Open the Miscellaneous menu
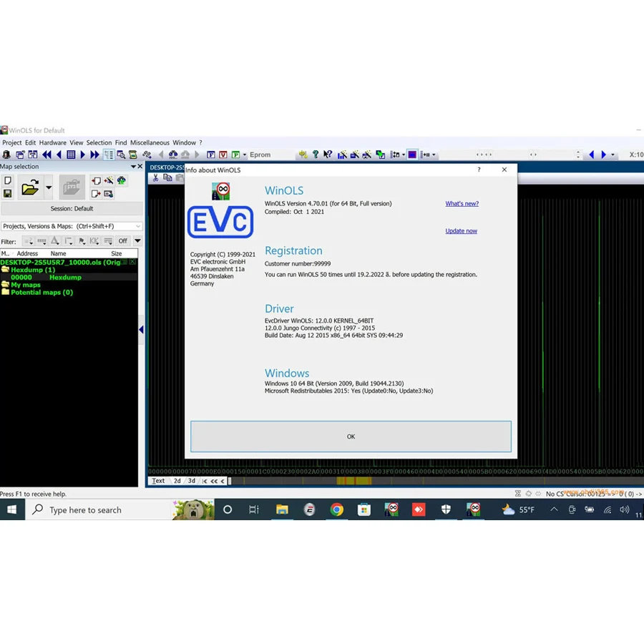Image resolution: width=644 pixels, height=644 pixels. pyautogui.click(x=150, y=142)
